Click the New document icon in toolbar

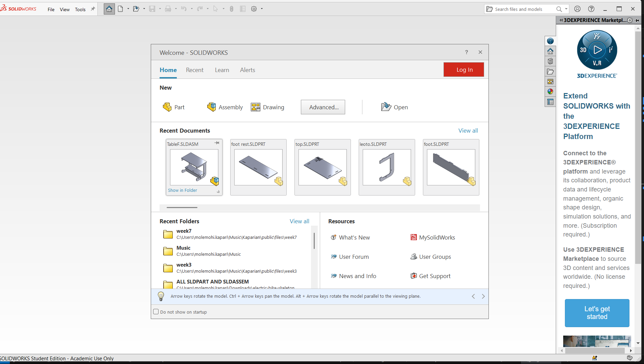coord(120,9)
